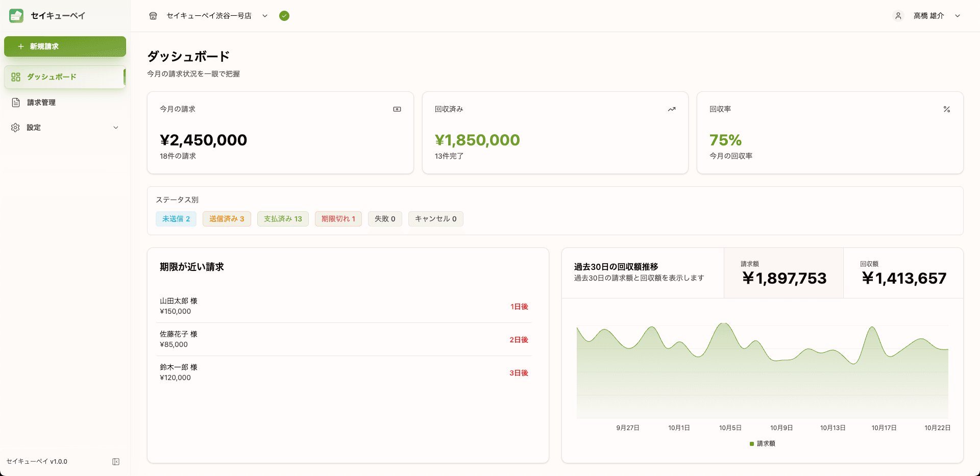
Task: Click the banknote icon on 今月の請求 card
Action: coord(397,109)
